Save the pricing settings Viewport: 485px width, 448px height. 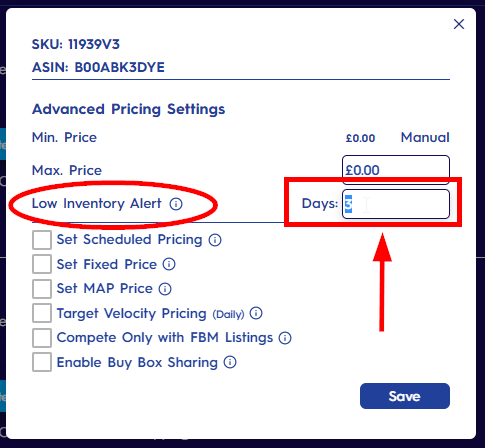(405, 396)
